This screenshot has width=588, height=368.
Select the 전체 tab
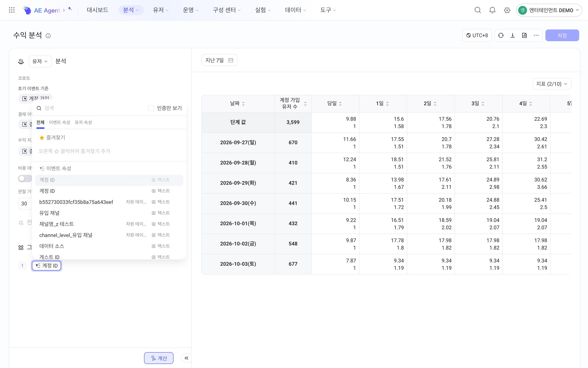click(x=40, y=122)
